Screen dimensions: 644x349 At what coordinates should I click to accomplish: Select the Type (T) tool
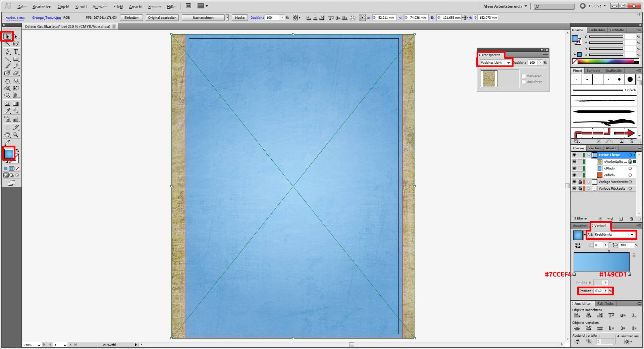coord(16,52)
